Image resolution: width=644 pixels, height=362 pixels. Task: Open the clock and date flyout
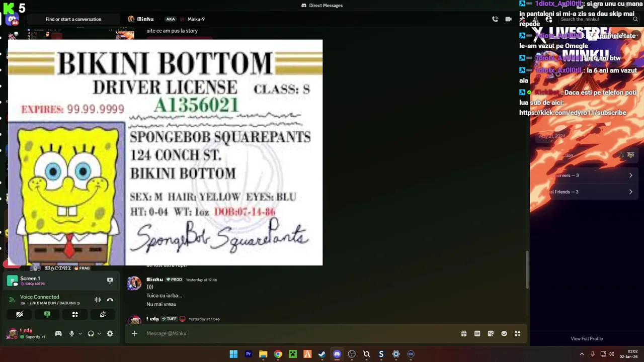[x=629, y=354]
